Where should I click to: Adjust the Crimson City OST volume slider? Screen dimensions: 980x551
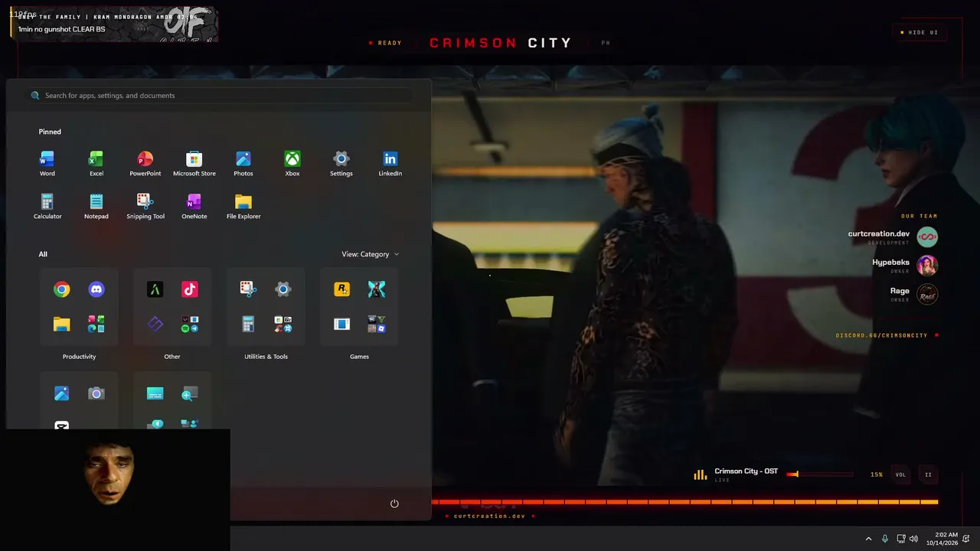click(820, 474)
